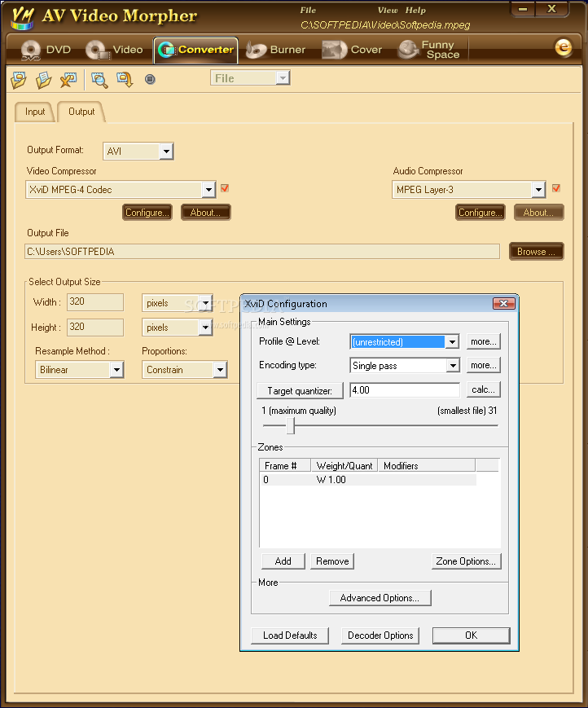Click more next to Encoding type
The height and width of the screenshot is (708, 588).
pyautogui.click(x=483, y=365)
